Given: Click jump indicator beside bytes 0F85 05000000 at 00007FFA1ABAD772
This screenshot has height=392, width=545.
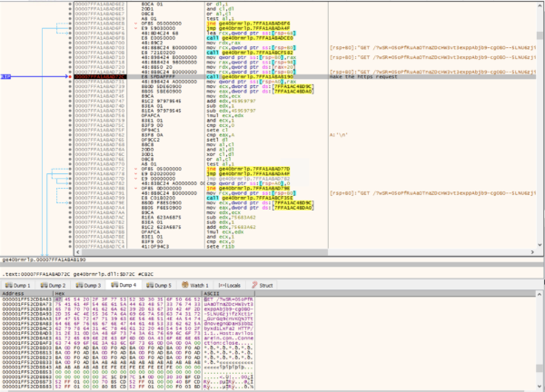Looking at the screenshot, I should coord(136,169).
